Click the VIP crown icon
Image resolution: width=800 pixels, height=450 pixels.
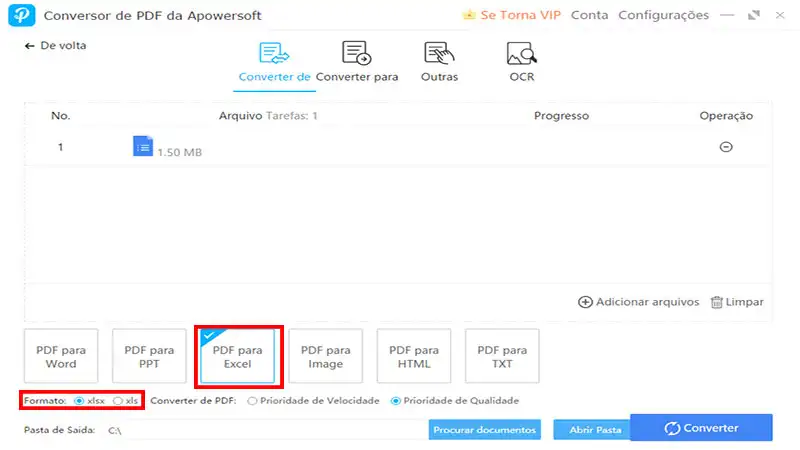(x=468, y=15)
